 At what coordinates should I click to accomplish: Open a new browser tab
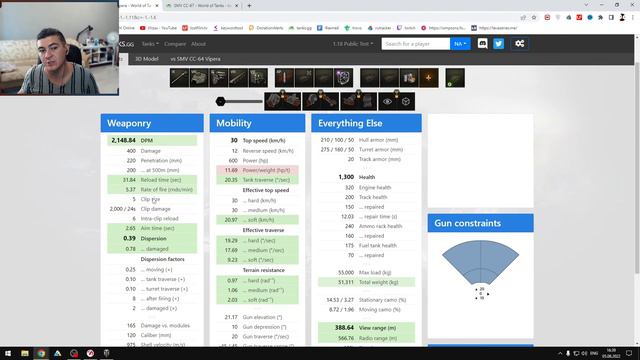(249, 6)
